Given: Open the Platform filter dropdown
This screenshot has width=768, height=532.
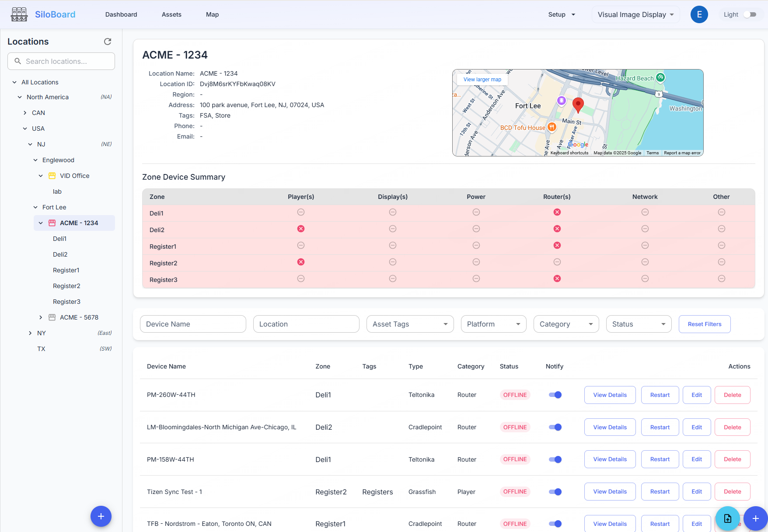Looking at the screenshot, I should point(494,324).
